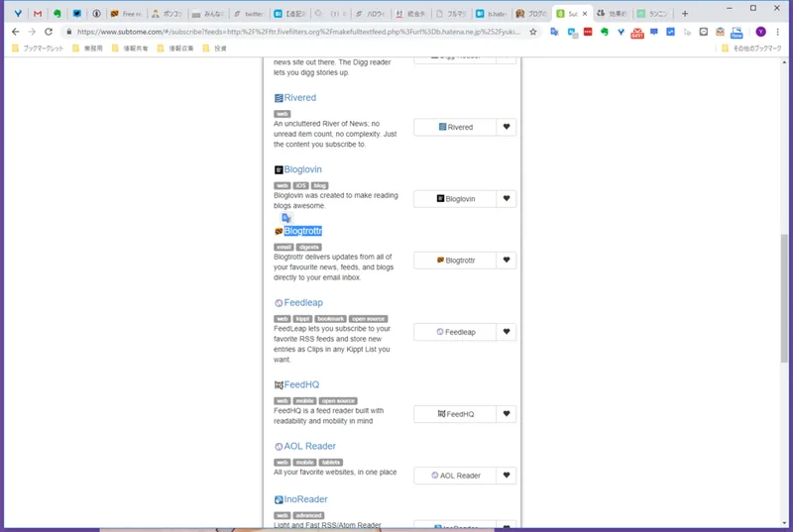Screen dimensions: 793x532
Task: Open the Gmail tab
Action: tap(38, 14)
